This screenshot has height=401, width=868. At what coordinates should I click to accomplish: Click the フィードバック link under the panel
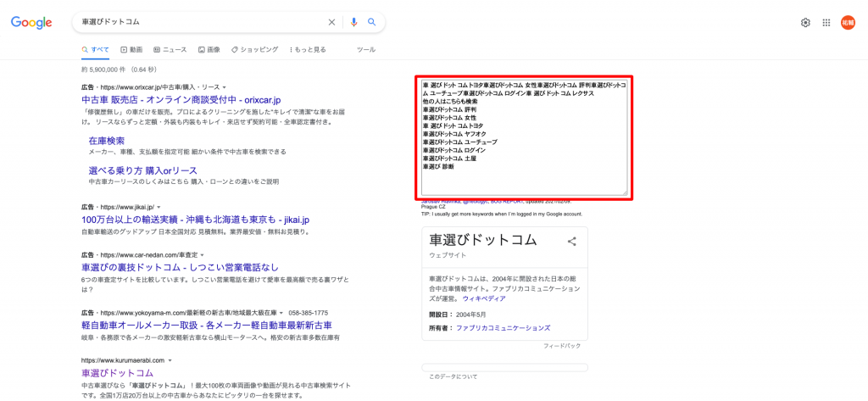pyautogui.click(x=562, y=346)
